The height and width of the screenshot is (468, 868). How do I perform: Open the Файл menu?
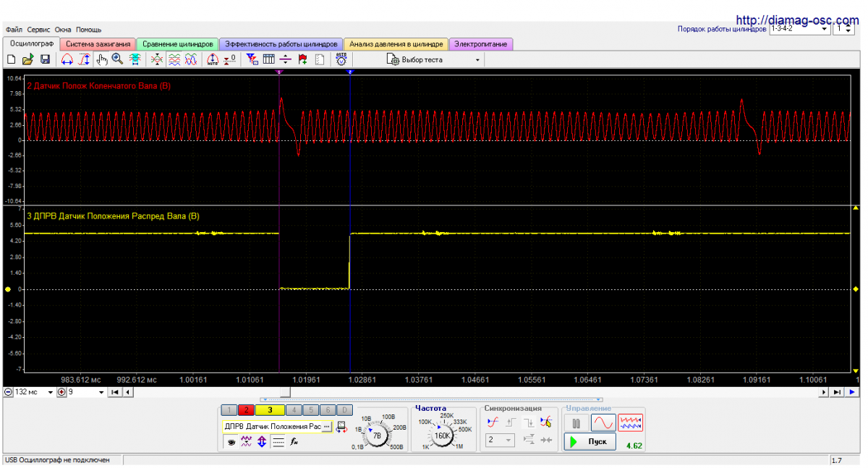tap(14, 30)
